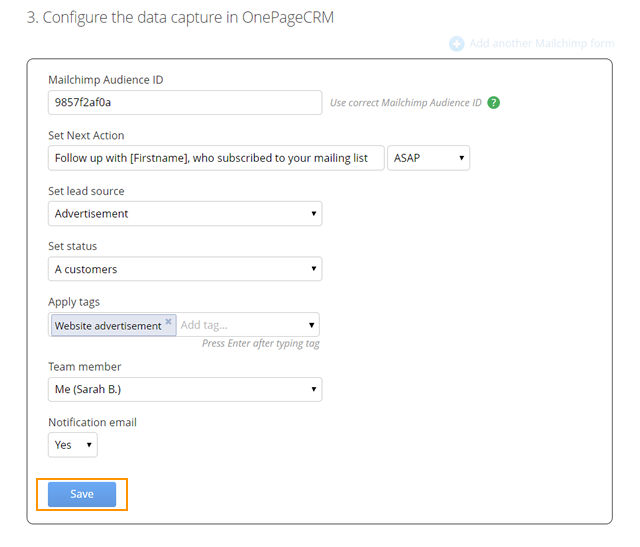Click the Set Next Action text field
This screenshot has width=640, height=547.
point(216,158)
